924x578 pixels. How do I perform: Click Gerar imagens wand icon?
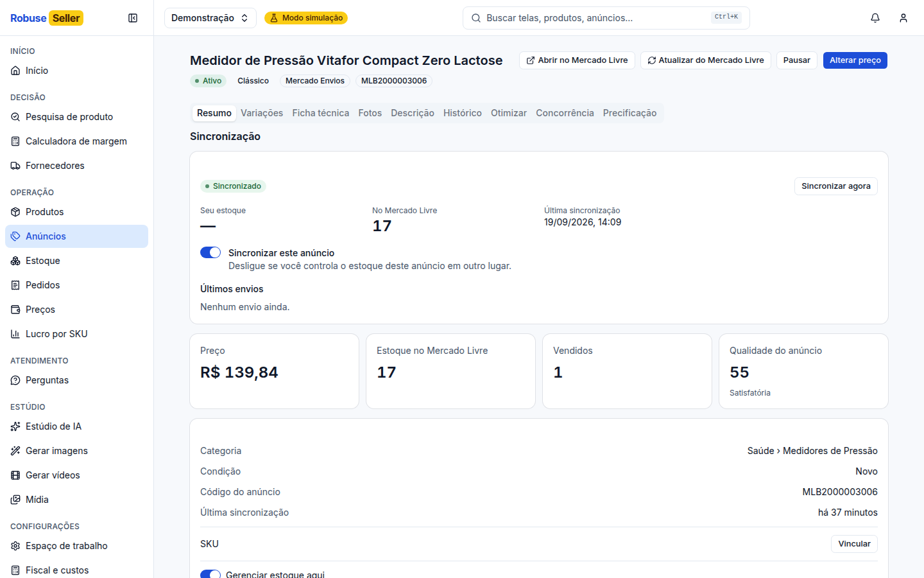pos(15,451)
